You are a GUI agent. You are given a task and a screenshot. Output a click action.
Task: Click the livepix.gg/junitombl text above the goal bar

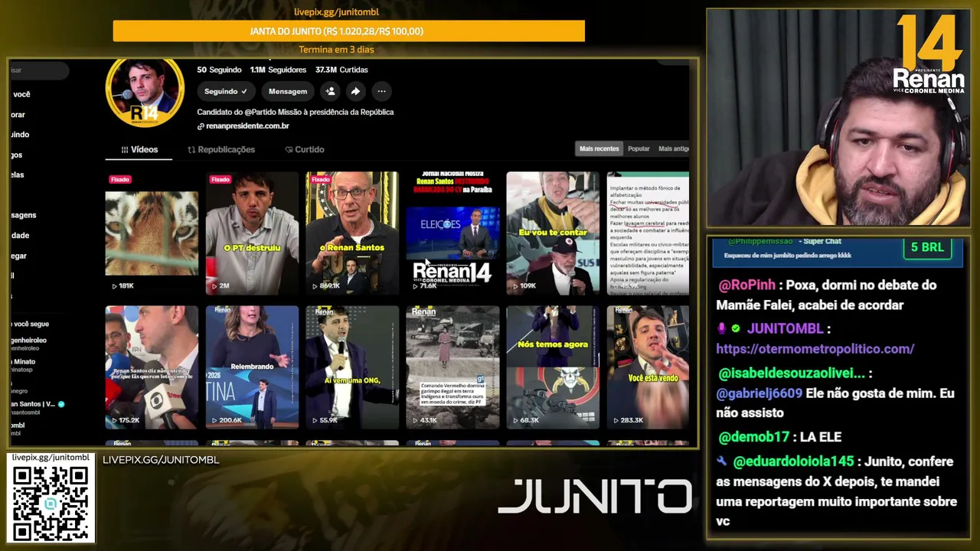[336, 12]
